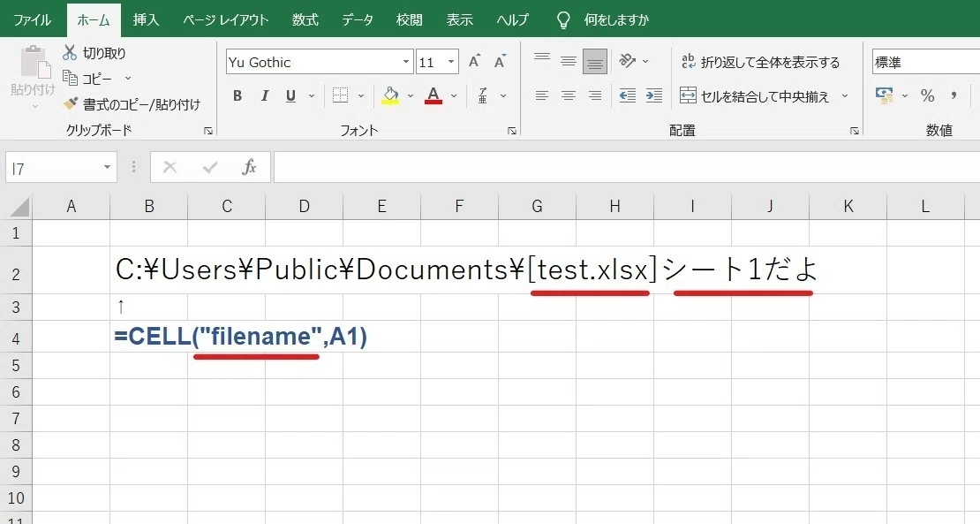Toggle Underline formatting
980x524 pixels.
point(290,95)
